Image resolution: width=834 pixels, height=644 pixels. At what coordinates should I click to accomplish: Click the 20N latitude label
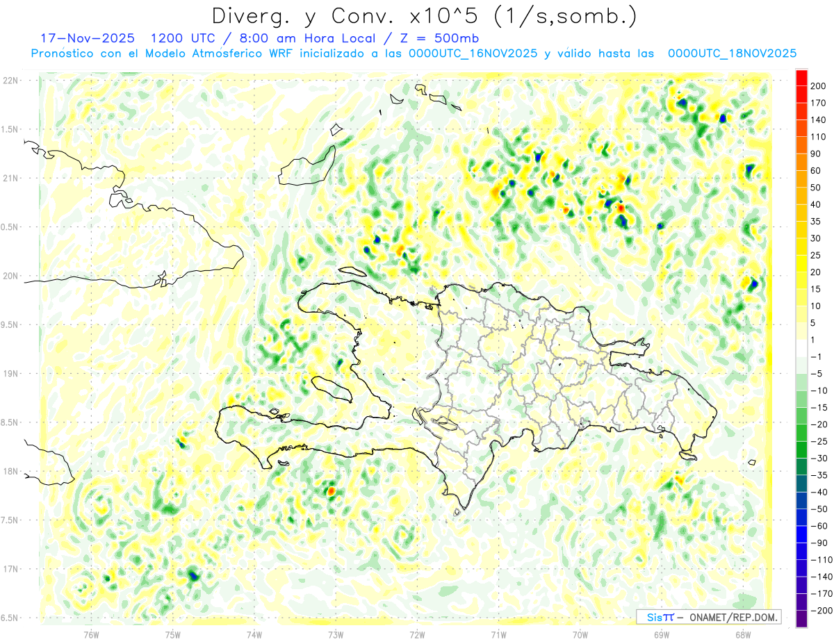tap(10, 276)
